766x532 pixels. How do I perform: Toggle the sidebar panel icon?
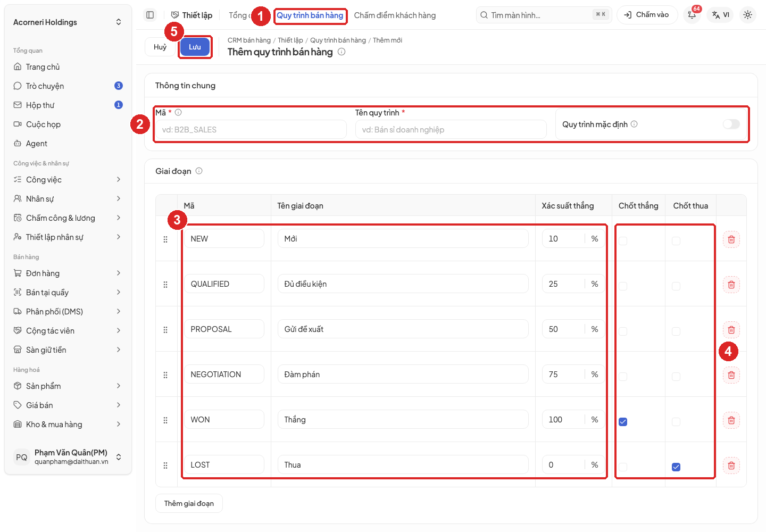coord(150,15)
